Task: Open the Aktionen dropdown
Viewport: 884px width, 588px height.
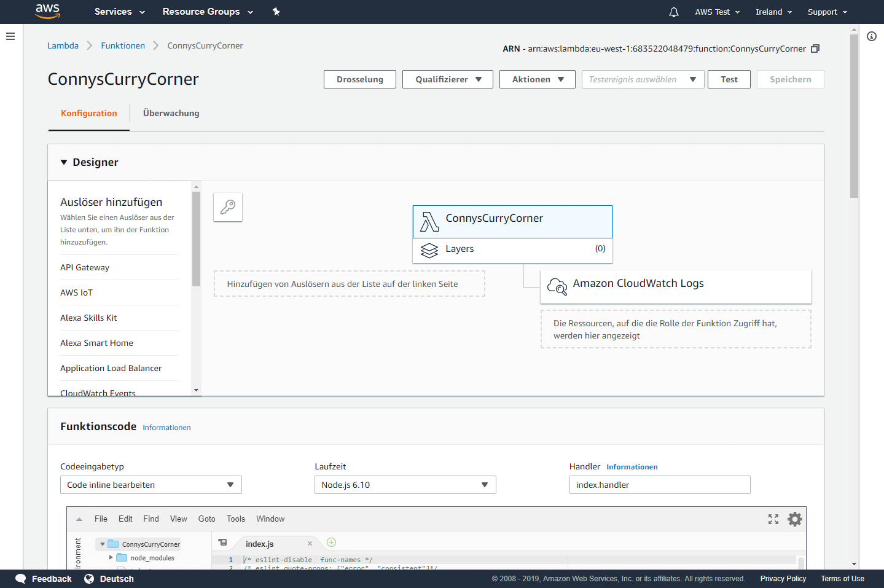Action: [x=538, y=79]
